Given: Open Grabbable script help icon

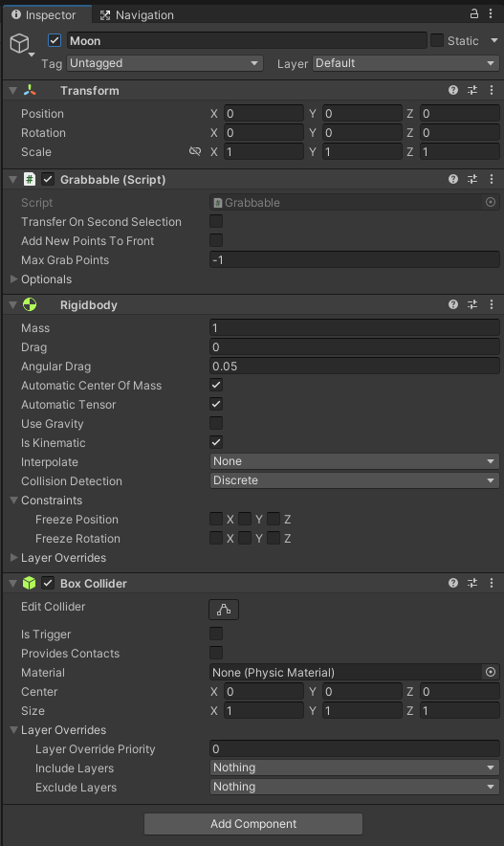Looking at the screenshot, I should coord(453,179).
